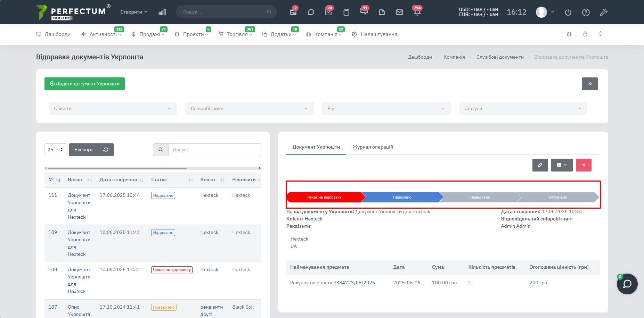The image size is (644, 318).
Task: Set status to Чекає на відправку step
Action: pos(324,197)
